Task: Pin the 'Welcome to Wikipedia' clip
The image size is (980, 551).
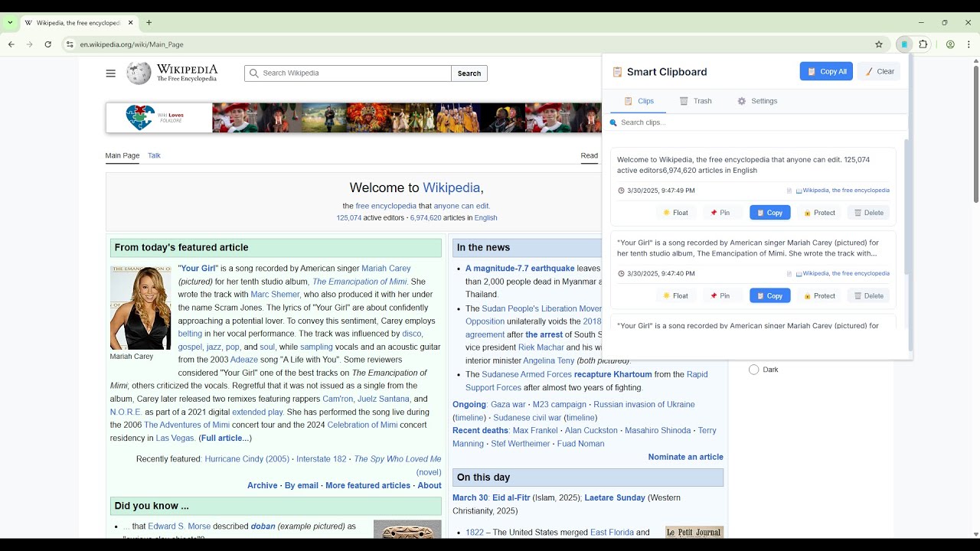Action: (x=720, y=213)
